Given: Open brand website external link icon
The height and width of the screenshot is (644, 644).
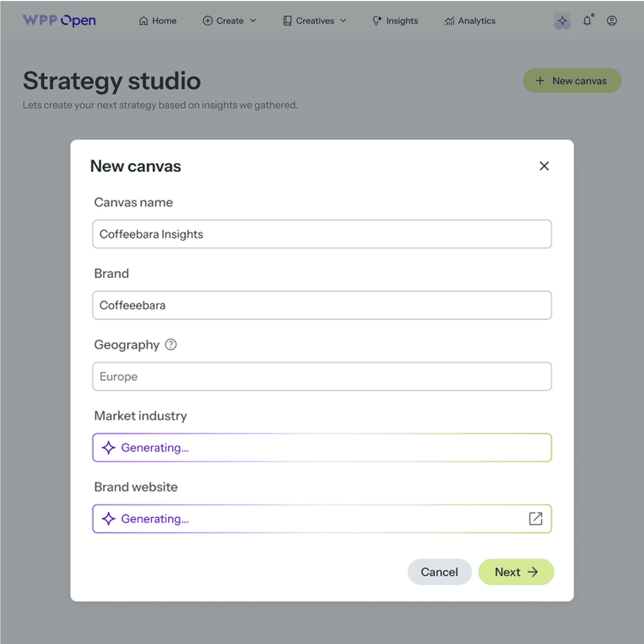Looking at the screenshot, I should tap(535, 519).
